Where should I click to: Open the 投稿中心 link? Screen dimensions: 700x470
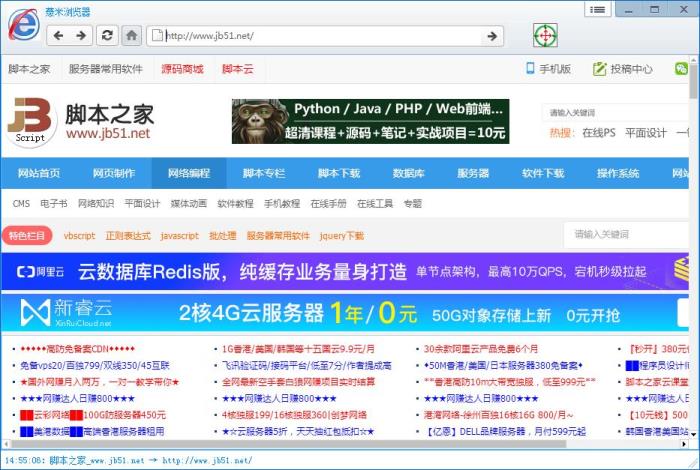pos(632,69)
